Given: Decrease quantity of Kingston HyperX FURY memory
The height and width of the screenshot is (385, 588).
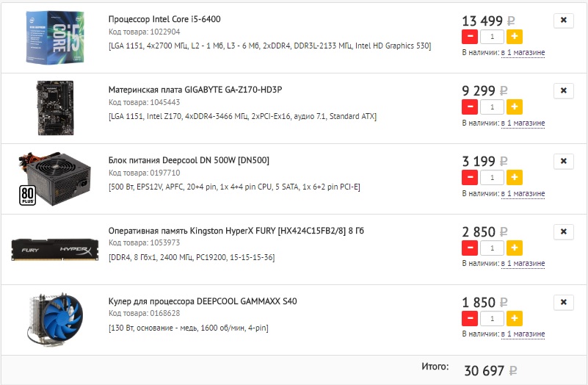Looking at the screenshot, I should coord(470,248).
